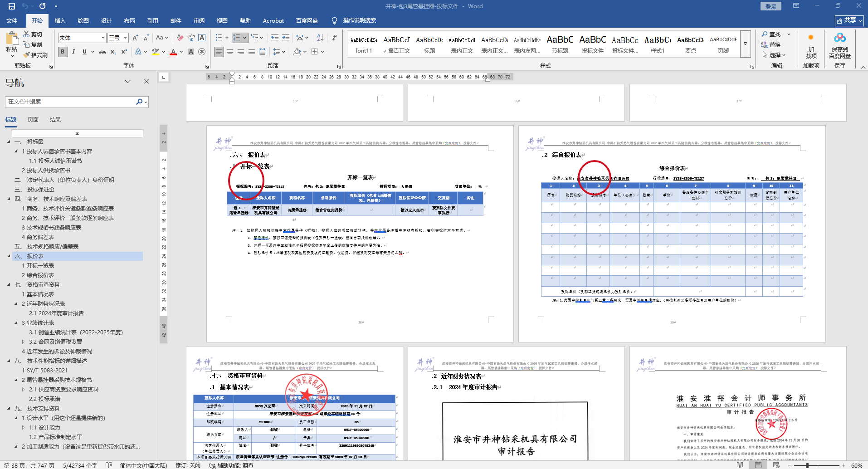Click the search magnifier in navigation pane
The width and height of the screenshot is (868, 469).
(x=139, y=102)
